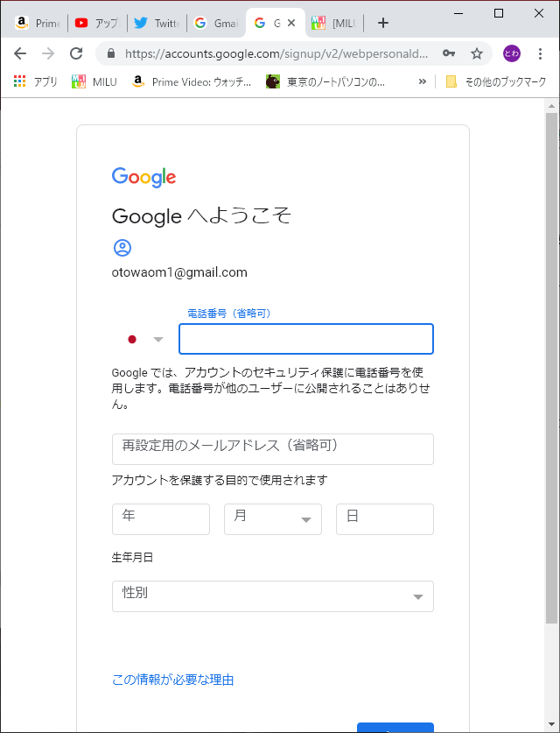Open the Chrome three-dot menu

point(540,53)
